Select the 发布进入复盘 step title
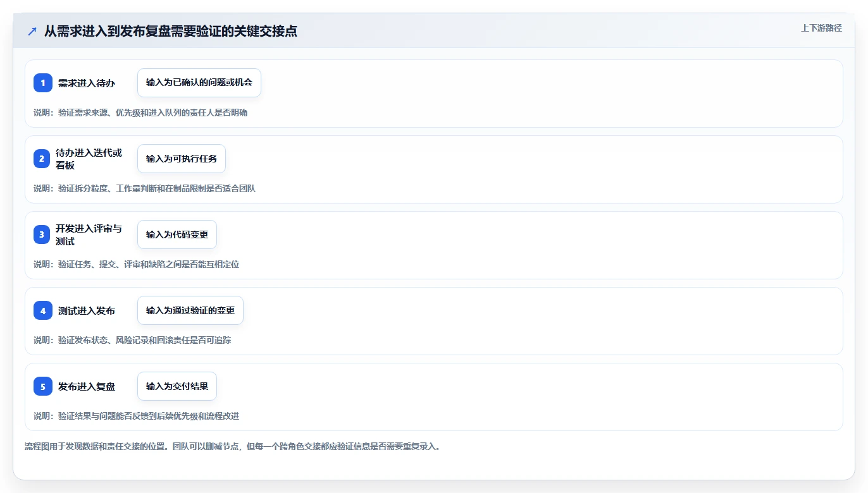 click(87, 386)
